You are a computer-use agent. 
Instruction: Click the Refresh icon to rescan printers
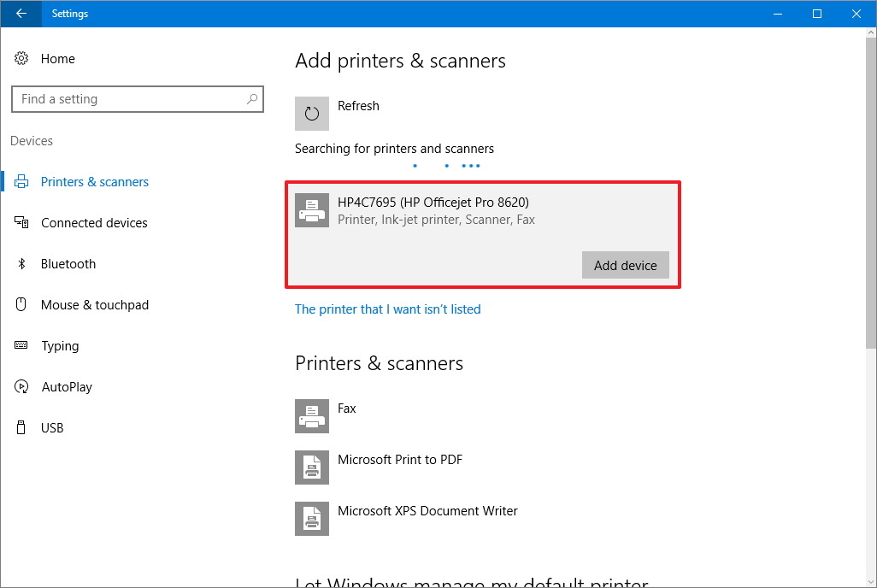(311, 113)
